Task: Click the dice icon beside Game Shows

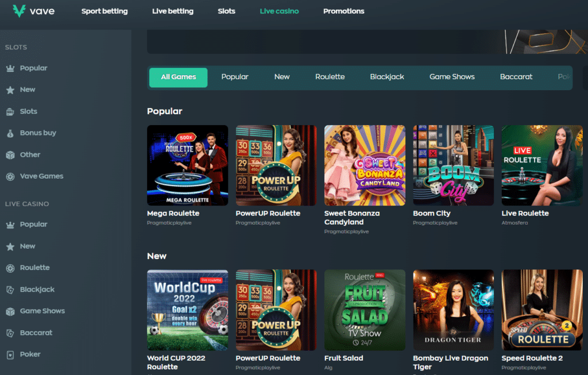Action: point(10,311)
